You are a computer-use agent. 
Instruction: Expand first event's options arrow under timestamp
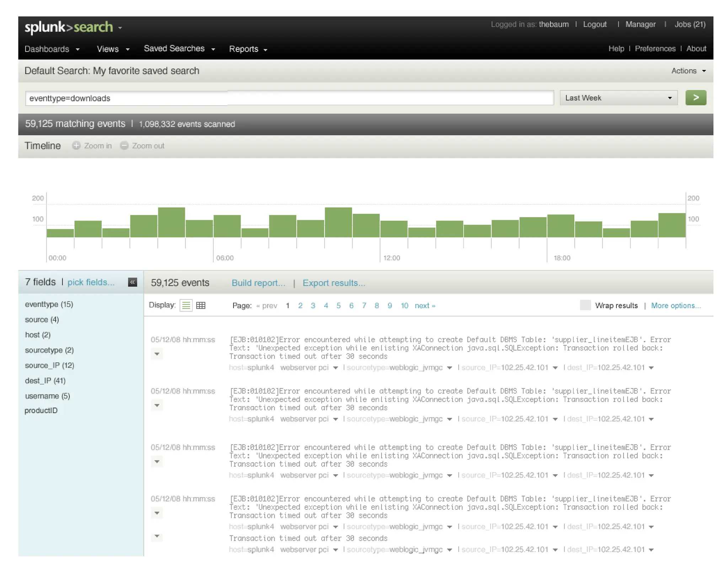pyautogui.click(x=157, y=354)
